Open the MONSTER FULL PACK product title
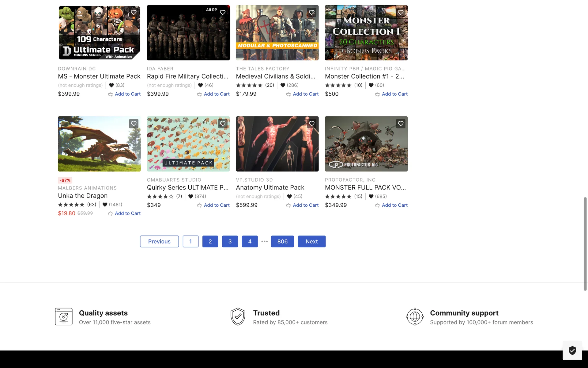The image size is (588, 368). coord(365,187)
